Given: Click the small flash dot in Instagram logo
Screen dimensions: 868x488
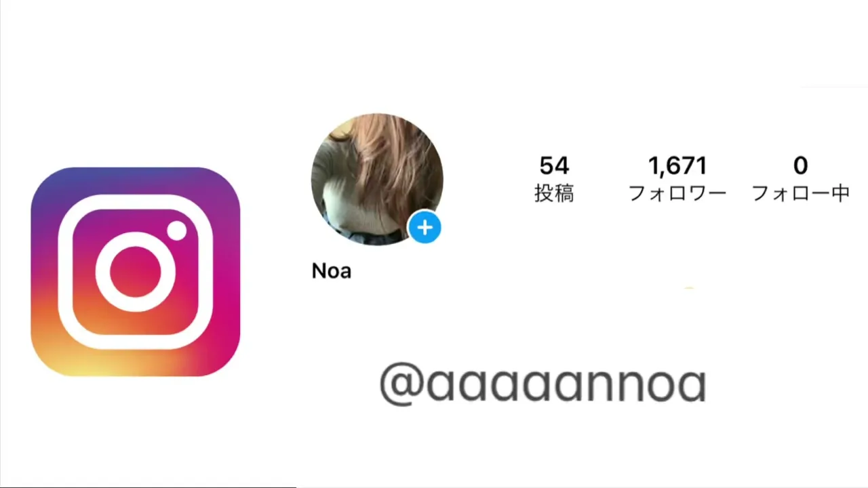Looking at the screenshot, I should 176,231.
